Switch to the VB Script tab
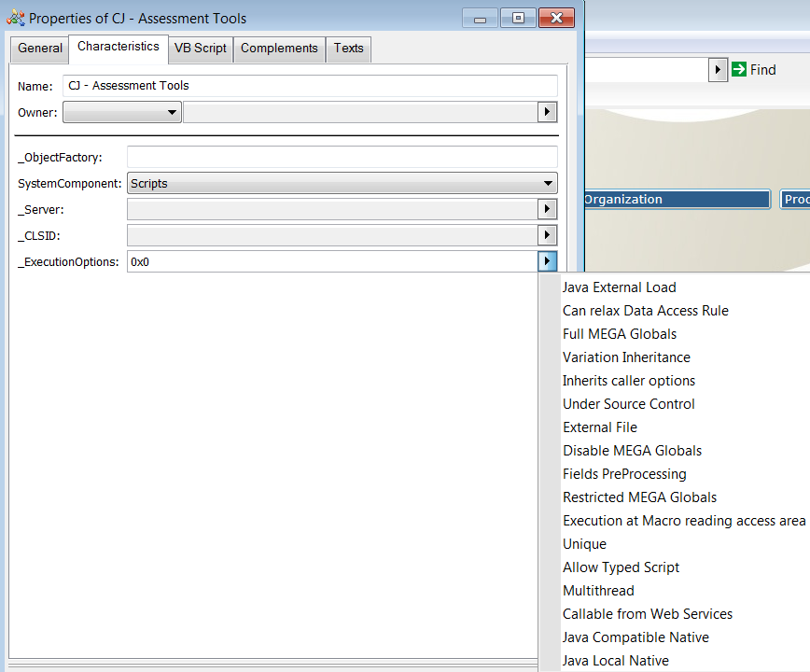Screen dimensions: 810x672 point(200,49)
